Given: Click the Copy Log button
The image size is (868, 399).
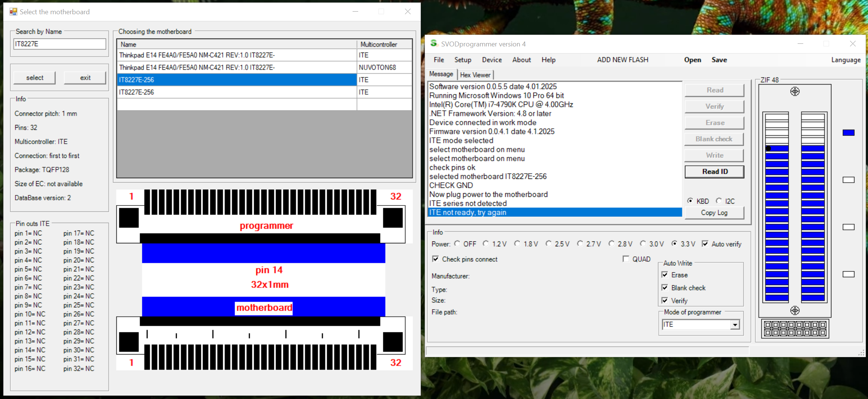Looking at the screenshot, I should (714, 213).
